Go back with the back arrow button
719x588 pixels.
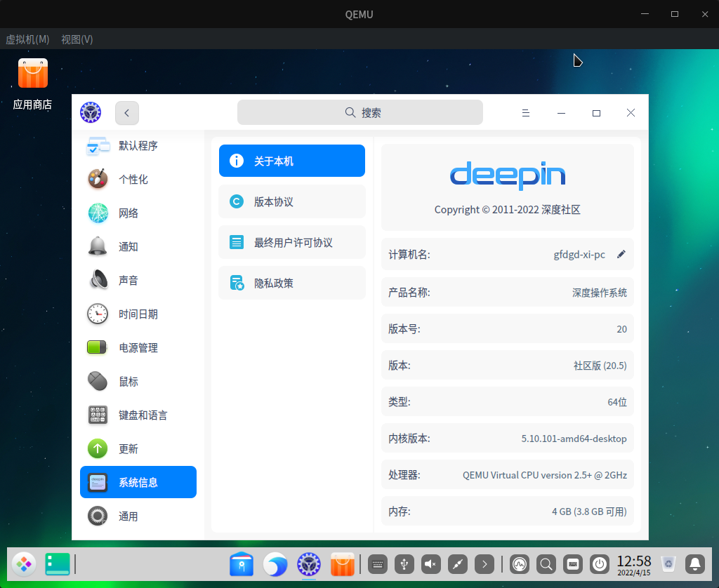point(127,113)
